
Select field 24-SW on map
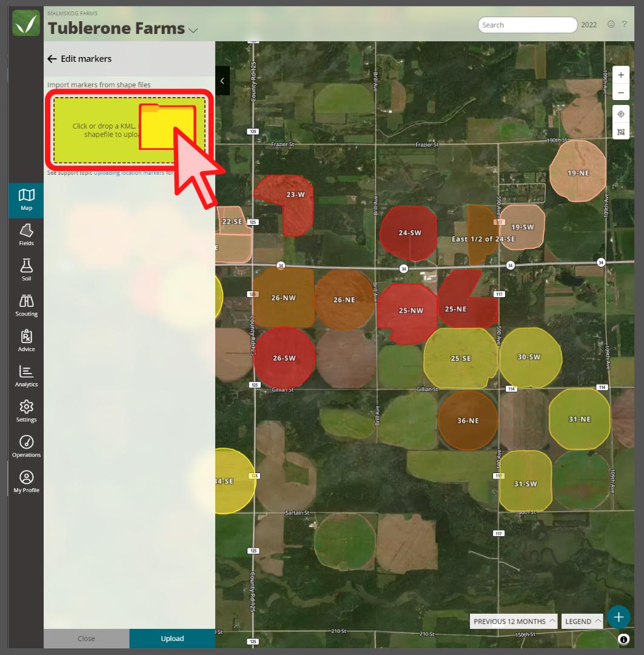click(409, 233)
